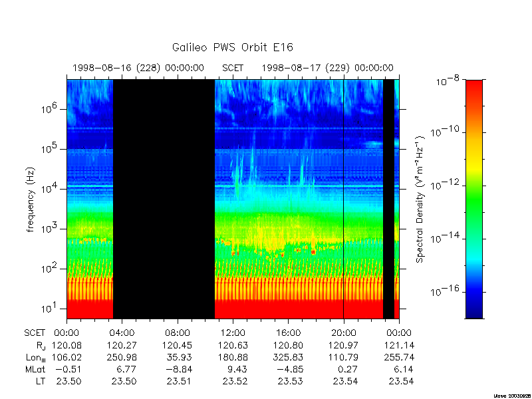
Task: Click the longitude value 110.79
Action: (x=343, y=357)
